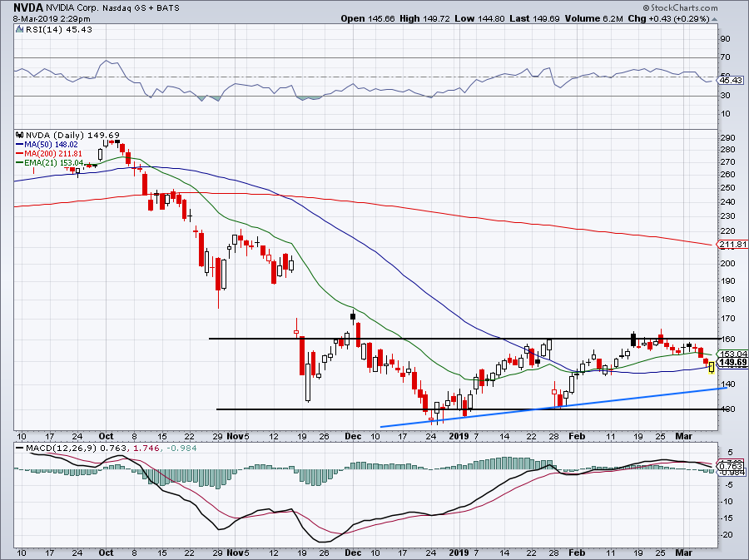Image resolution: width=749 pixels, height=560 pixels.
Task: Select the green EMA(21) legend line swatch
Action: pos(20,163)
